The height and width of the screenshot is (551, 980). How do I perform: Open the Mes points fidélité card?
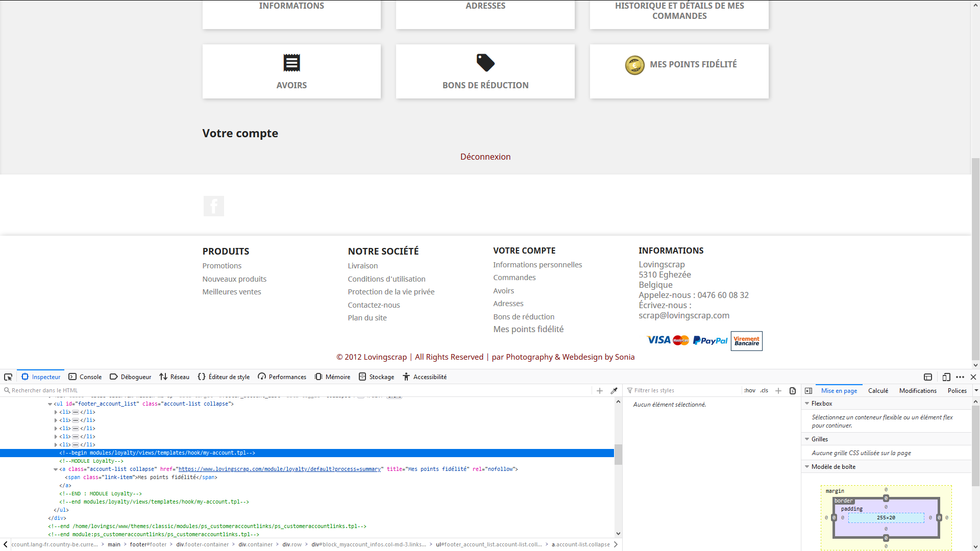point(679,71)
